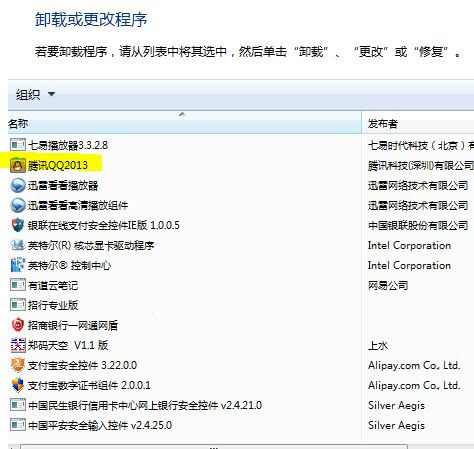Select 中国平安安全输入控件 v2.4.25.0 entry
This screenshot has width=474, height=449.
[100, 425]
